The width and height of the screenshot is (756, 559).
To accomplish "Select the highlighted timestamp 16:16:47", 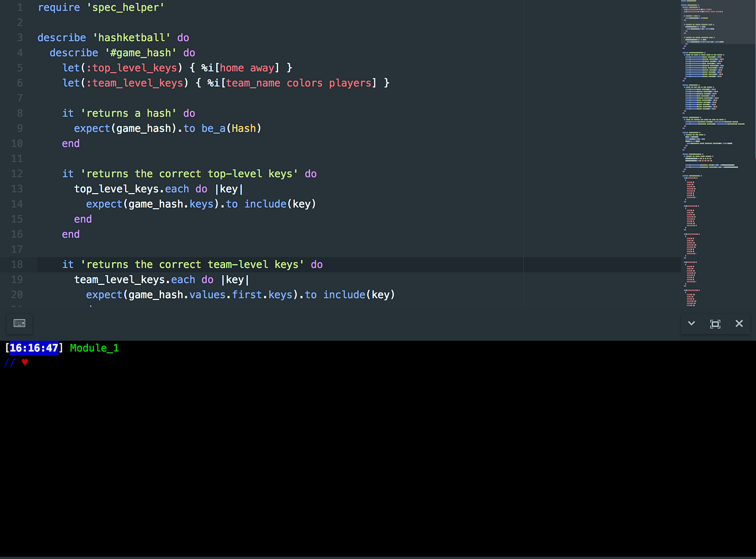I will tap(33, 347).
